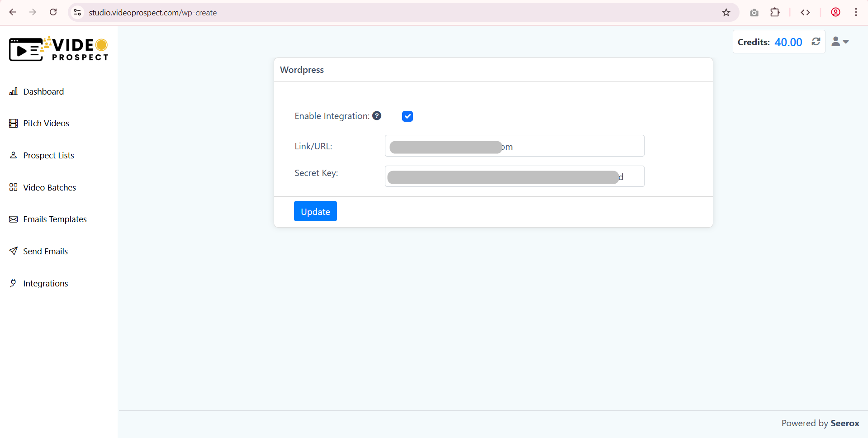Click the Emails Templates envelope icon
868x438 pixels.
tap(14, 219)
